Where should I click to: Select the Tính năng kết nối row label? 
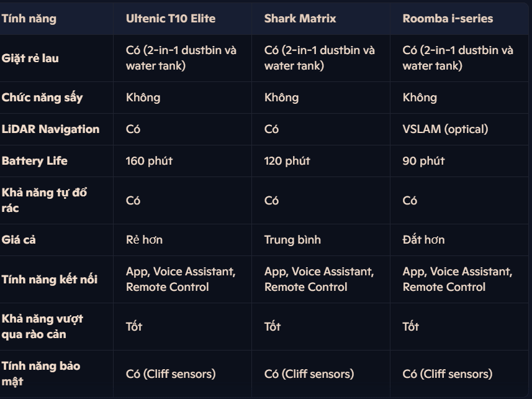coord(49,279)
